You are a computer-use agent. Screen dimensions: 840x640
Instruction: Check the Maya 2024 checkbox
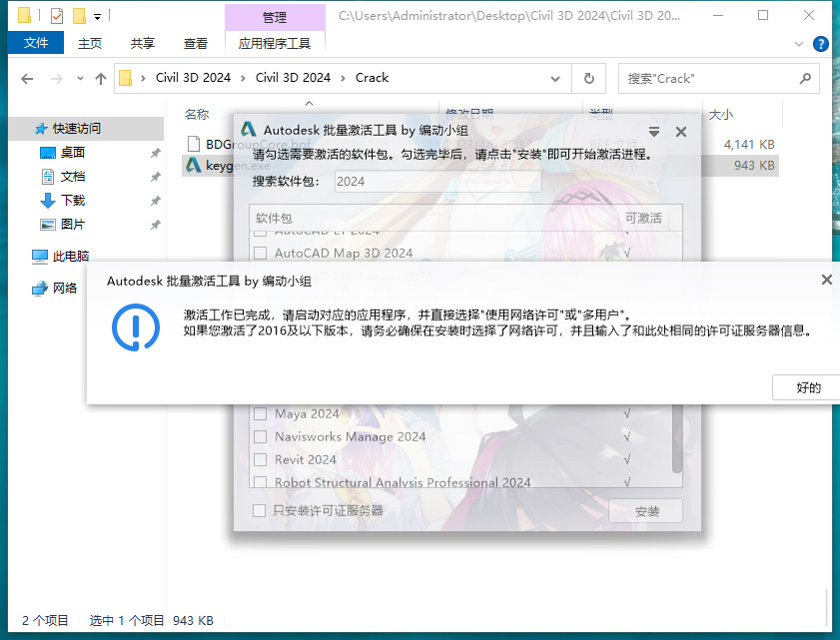(x=261, y=413)
